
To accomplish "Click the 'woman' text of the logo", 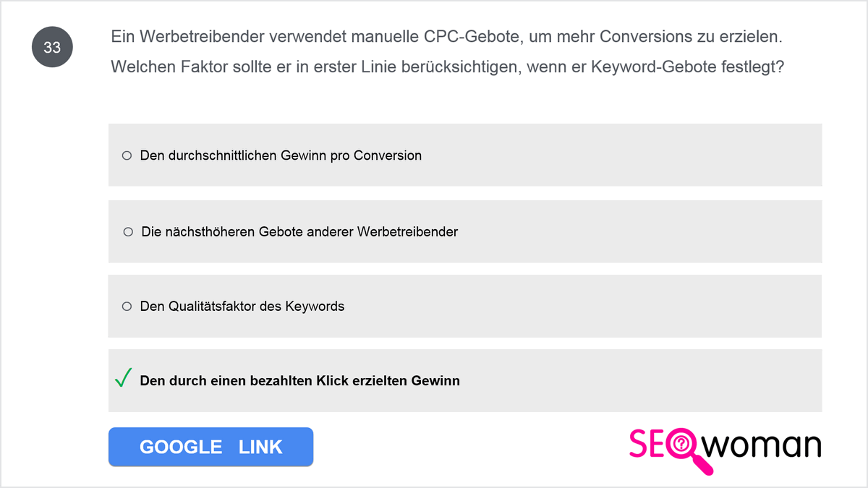I will point(762,445).
